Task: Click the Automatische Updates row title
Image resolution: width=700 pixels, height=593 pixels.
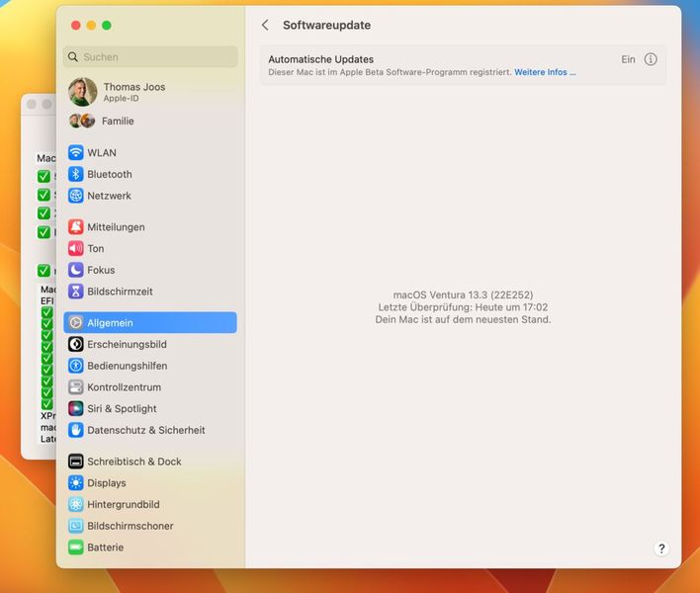Action: 321,59
